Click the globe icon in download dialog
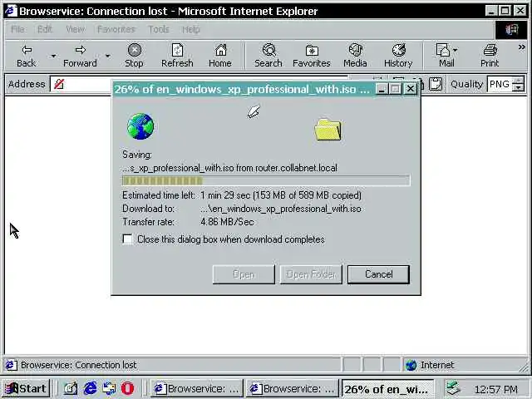Image resolution: width=532 pixels, height=399 pixels. pyautogui.click(x=140, y=126)
